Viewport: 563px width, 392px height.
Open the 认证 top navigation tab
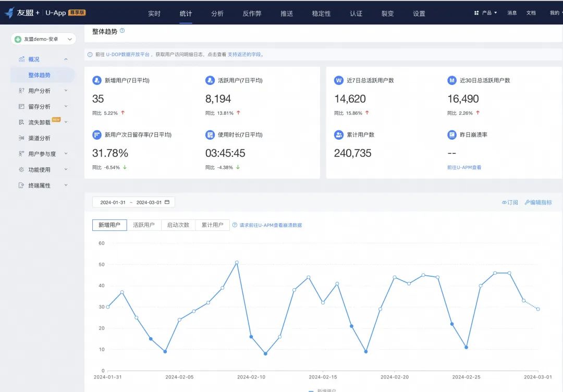pyautogui.click(x=356, y=13)
